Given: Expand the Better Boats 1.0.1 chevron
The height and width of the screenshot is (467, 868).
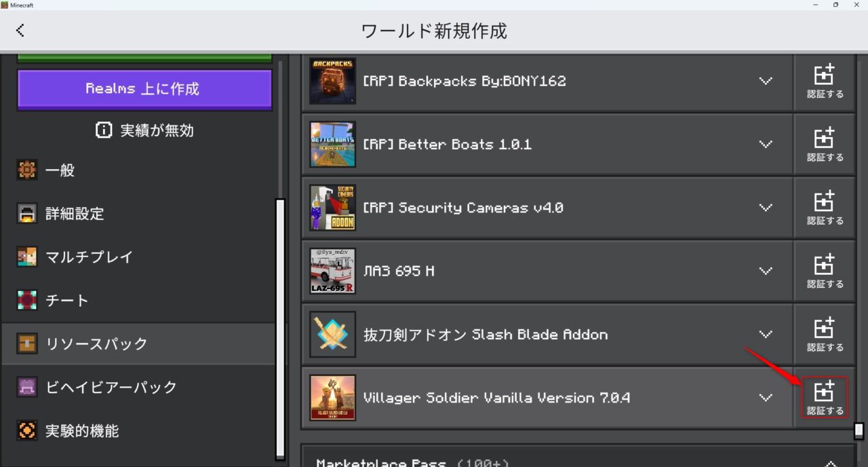Looking at the screenshot, I should point(766,145).
